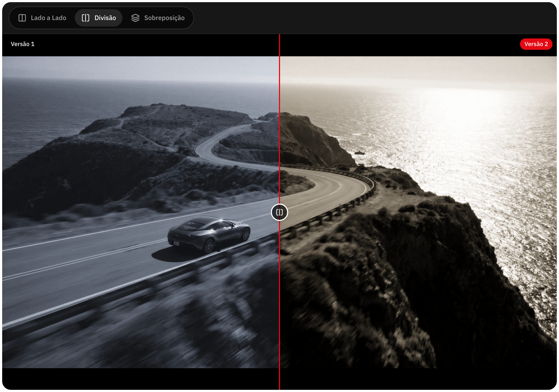Viewport: 559px width, 392px height.
Task: Click the red Versão 2 badge
Action: [x=536, y=44]
